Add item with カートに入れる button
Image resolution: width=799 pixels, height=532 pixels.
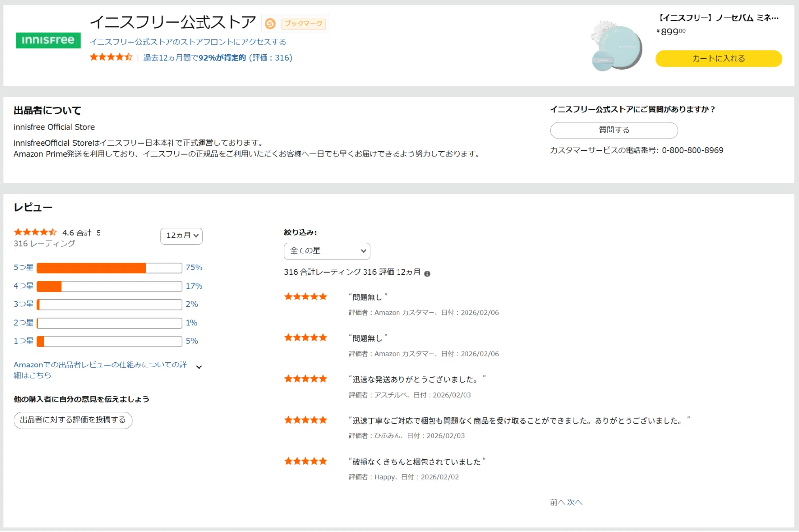coord(719,59)
